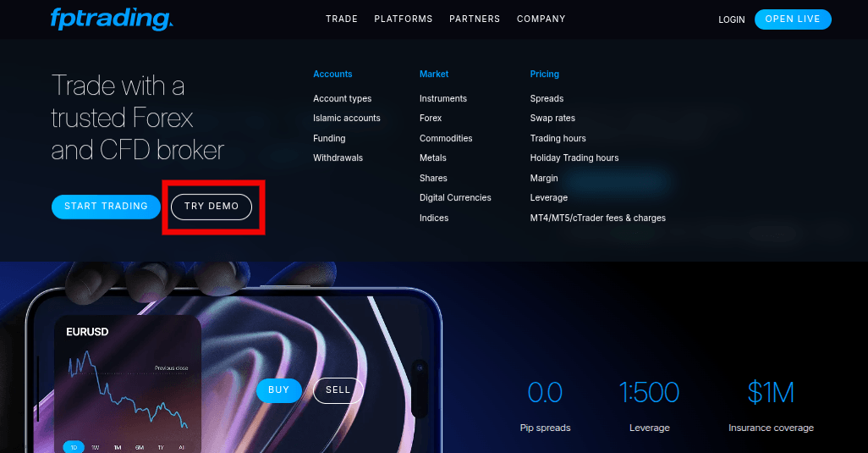This screenshot has height=453, width=868.
Task: Open Leverage link in Pricing
Action: pos(548,197)
